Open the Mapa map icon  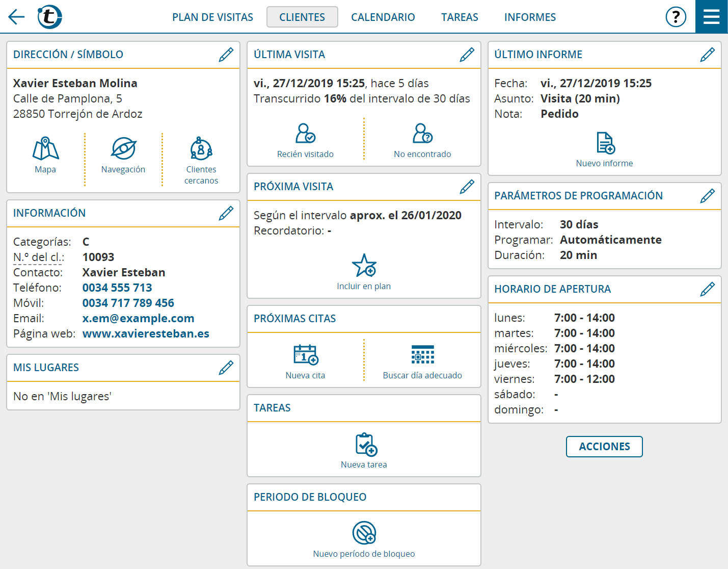[x=45, y=149]
